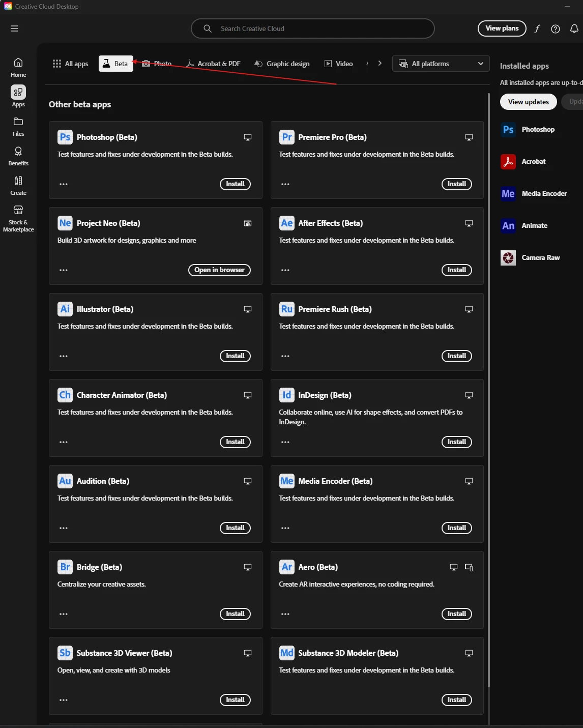Open more options on Aero (Beta) card
The image size is (583, 728).
(x=285, y=614)
